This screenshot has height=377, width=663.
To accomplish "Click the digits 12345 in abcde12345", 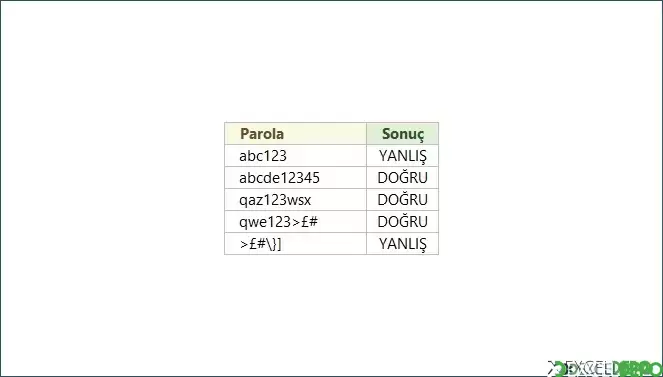I will click(299, 178).
